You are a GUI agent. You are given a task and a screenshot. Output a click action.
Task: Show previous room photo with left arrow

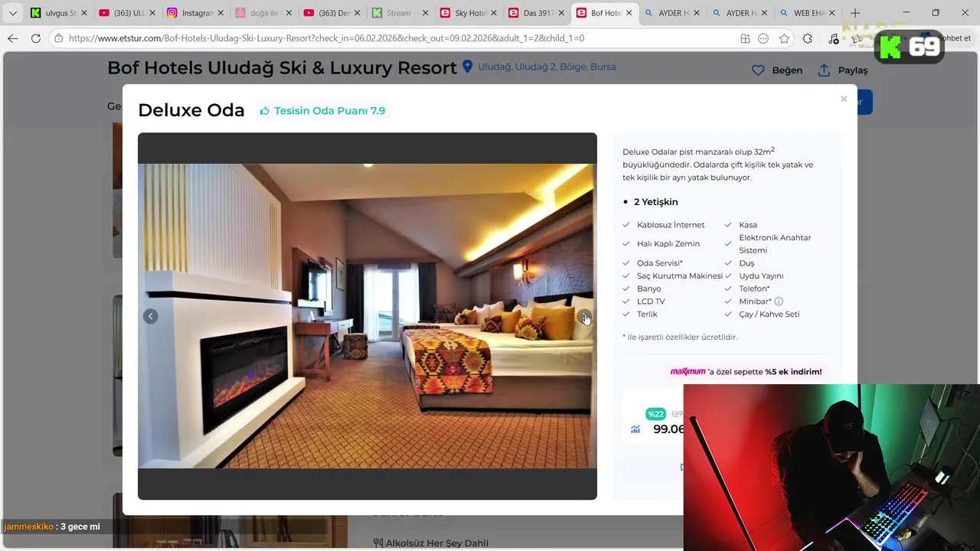tap(151, 316)
